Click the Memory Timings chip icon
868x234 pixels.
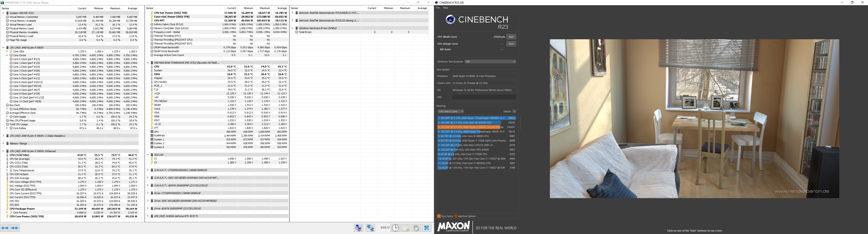pos(7,144)
